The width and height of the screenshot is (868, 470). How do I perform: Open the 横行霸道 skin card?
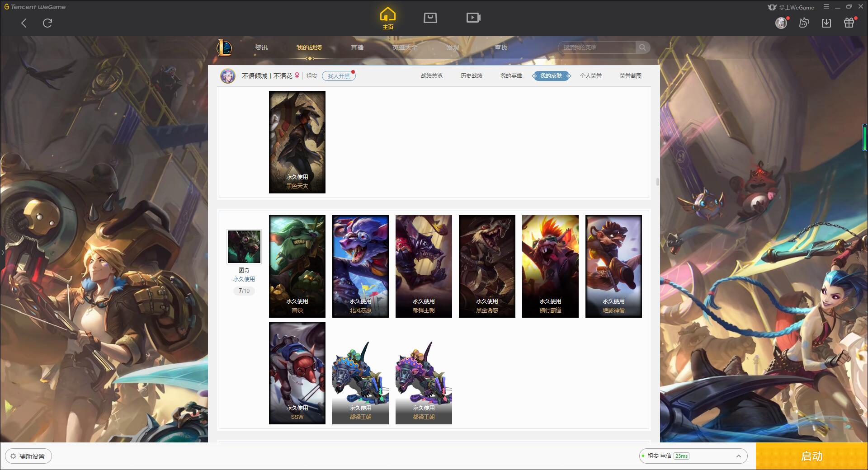tap(550, 266)
